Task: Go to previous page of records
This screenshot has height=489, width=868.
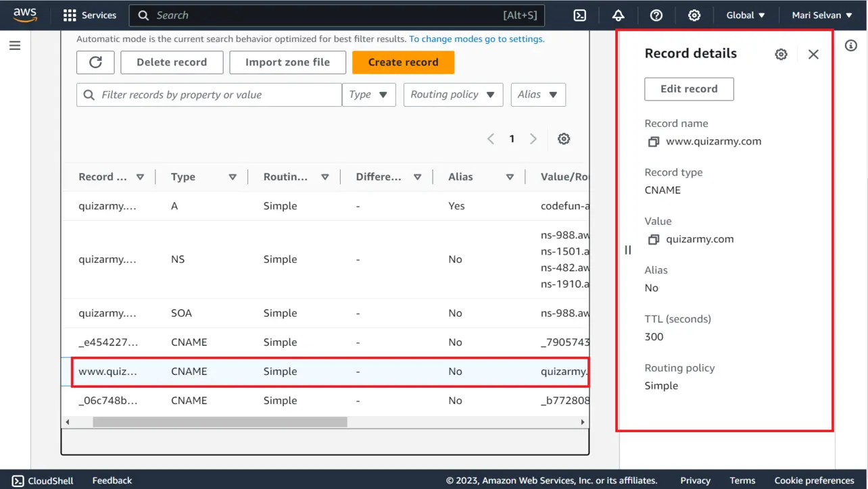Action: (491, 138)
